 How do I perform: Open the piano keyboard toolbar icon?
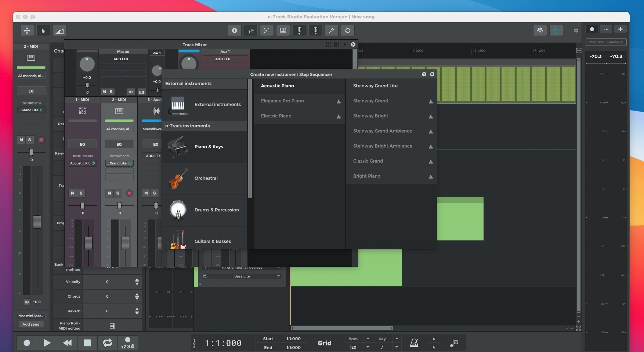[283, 30]
